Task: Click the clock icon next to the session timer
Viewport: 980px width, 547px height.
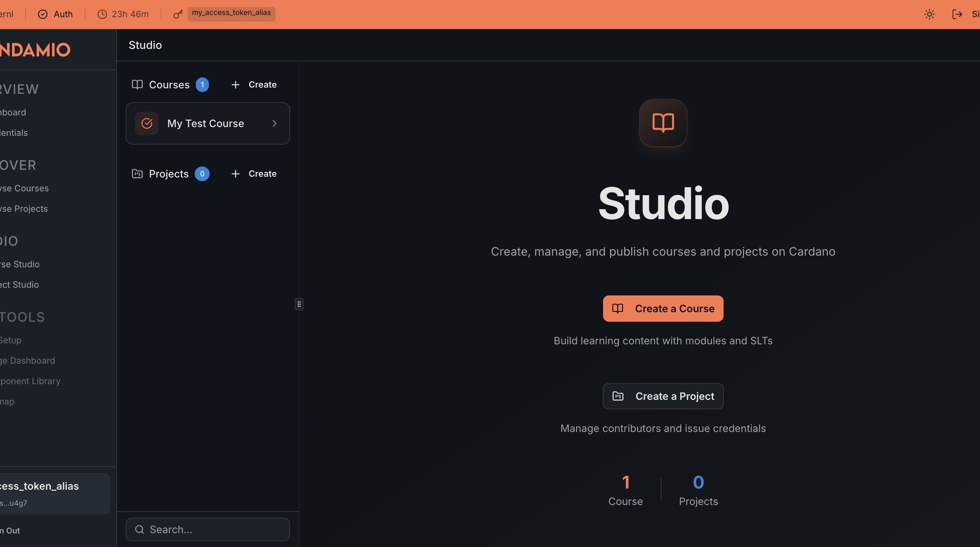Action: click(101, 14)
